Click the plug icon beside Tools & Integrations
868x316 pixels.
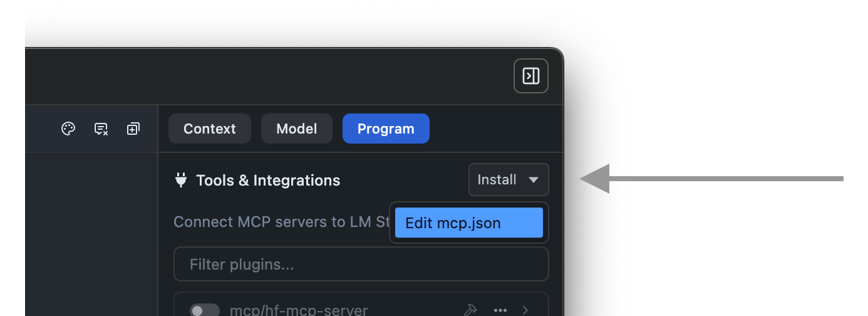[x=181, y=181]
